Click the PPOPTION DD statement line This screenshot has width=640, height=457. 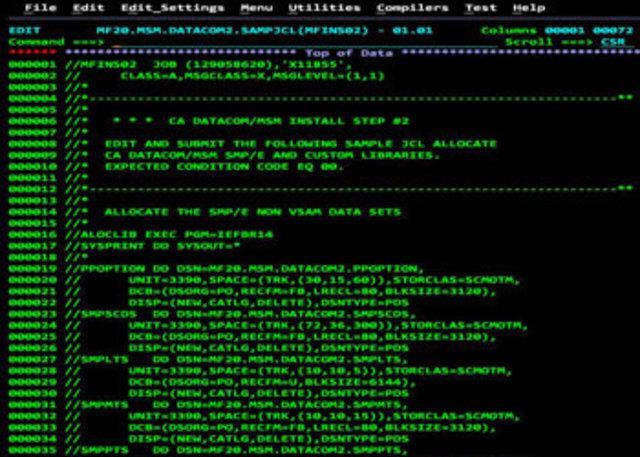pos(244,269)
